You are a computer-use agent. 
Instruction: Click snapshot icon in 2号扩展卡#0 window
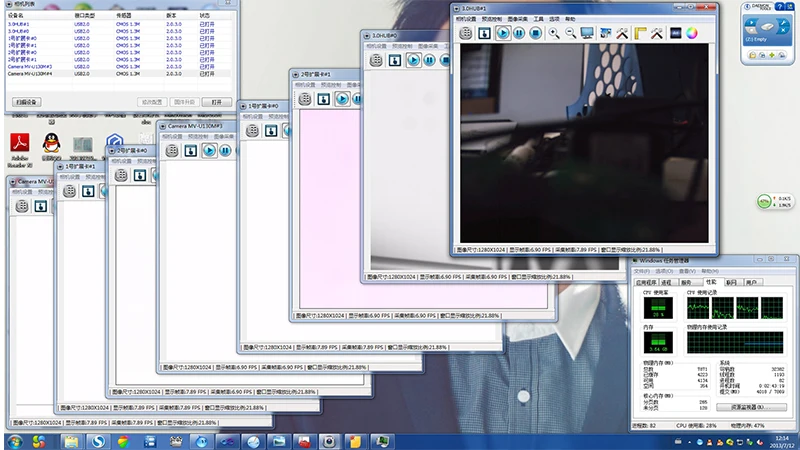(x=140, y=176)
